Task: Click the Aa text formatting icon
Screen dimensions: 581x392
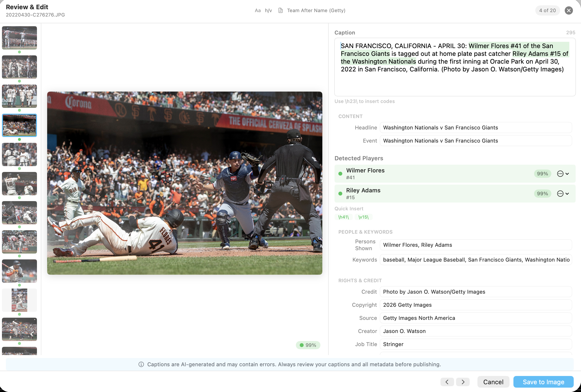Action: (258, 10)
